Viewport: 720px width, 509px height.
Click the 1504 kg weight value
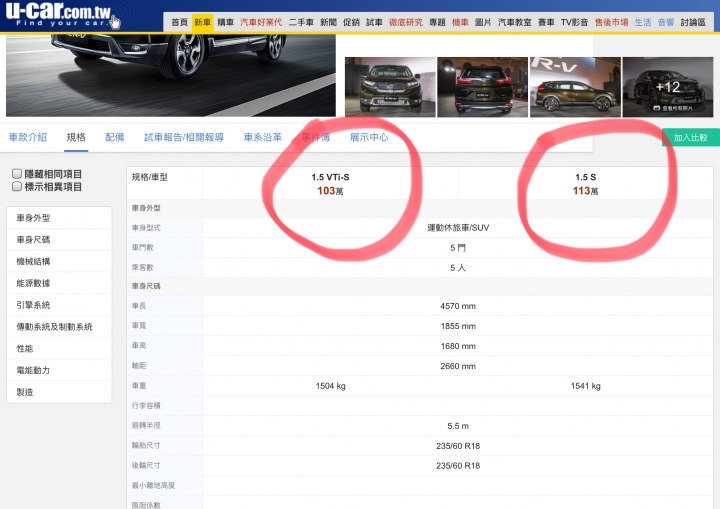[330, 386]
